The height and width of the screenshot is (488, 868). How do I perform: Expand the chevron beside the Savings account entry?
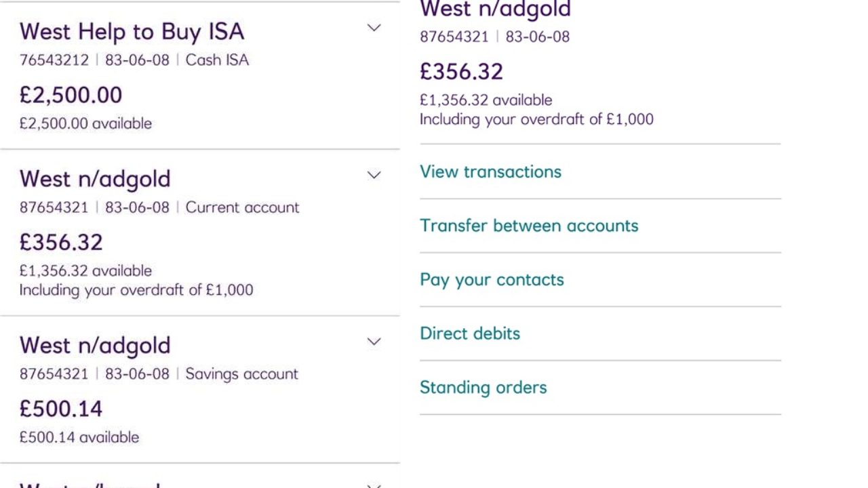tap(374, 342)
